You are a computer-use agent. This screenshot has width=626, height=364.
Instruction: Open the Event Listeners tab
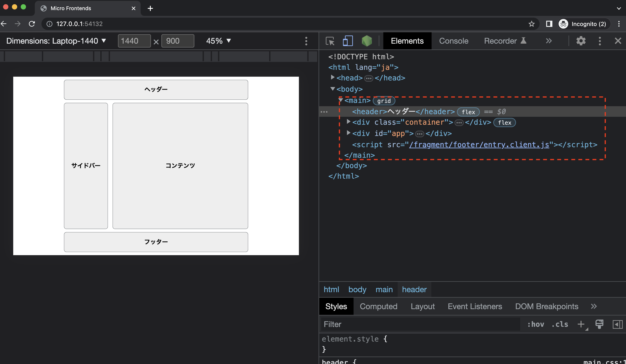tap(475, 306)
